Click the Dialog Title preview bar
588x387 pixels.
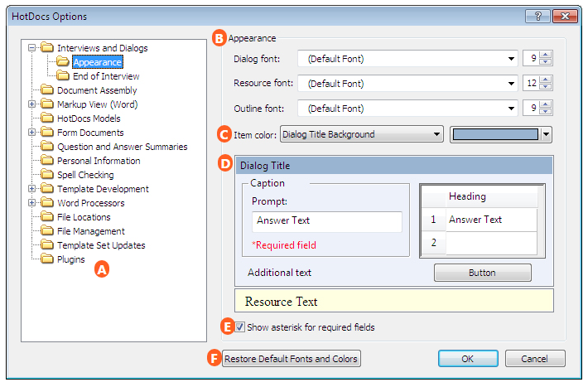point(394,166)
